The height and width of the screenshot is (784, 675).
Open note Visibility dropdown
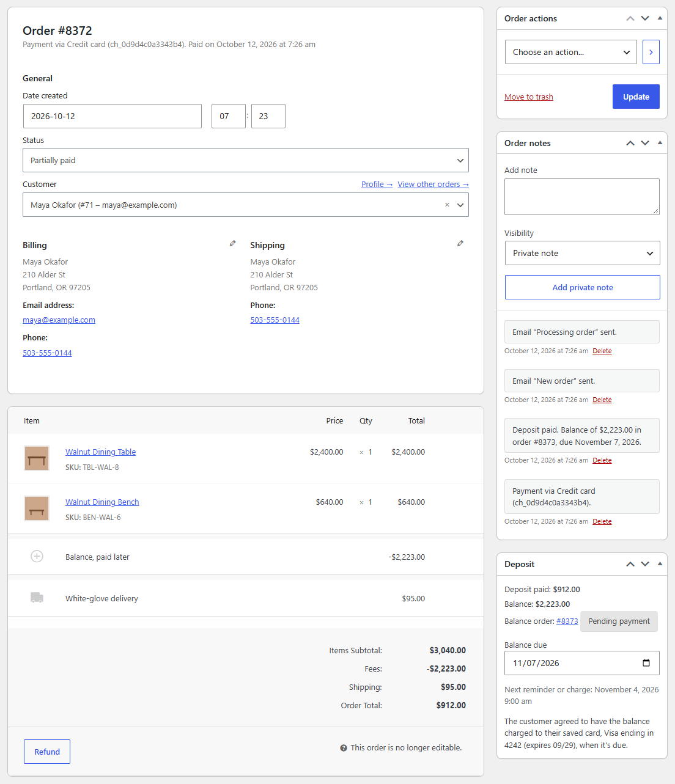pos(582,253)
